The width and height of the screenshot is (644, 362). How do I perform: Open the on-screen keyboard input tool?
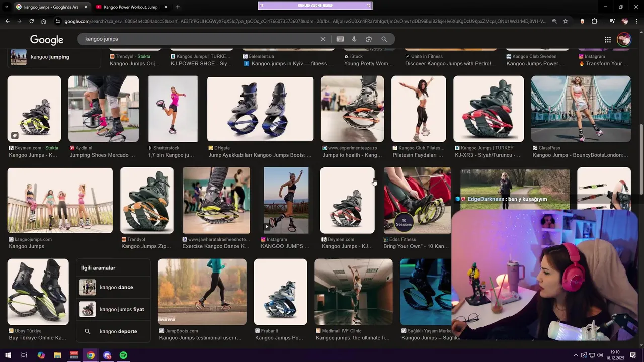click(x=340, y=39)
